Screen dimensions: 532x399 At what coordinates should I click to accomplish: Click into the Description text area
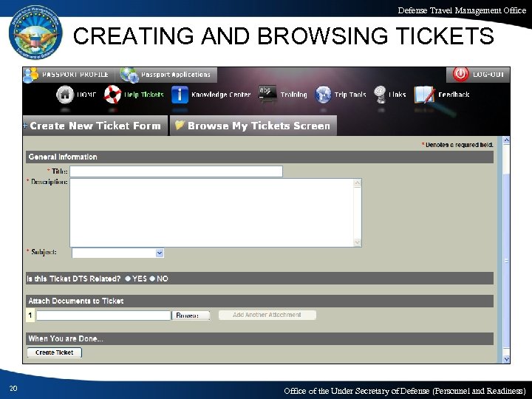tap(212, 213)
